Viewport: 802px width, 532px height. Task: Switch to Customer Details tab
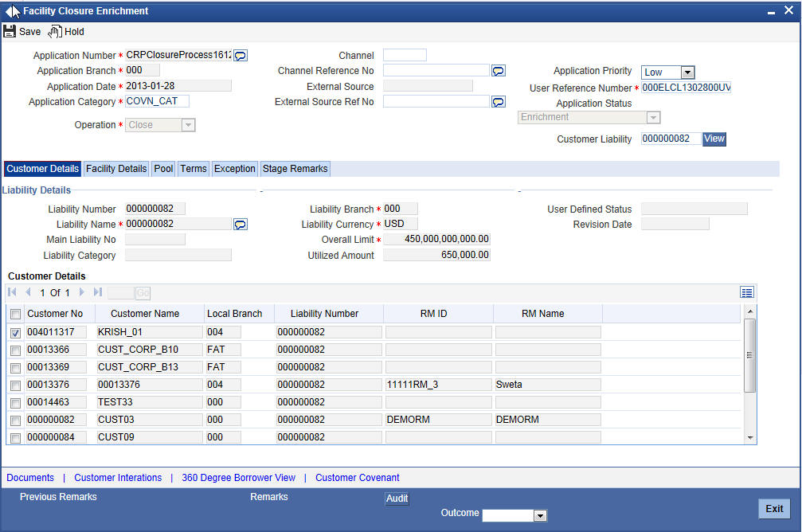coord(42,169)
